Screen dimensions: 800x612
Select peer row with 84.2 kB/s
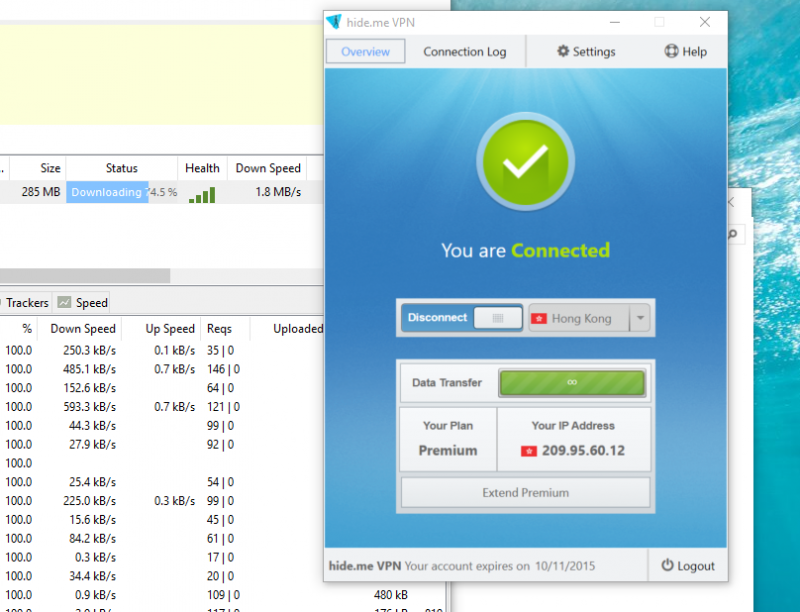[x=162, y=539]
